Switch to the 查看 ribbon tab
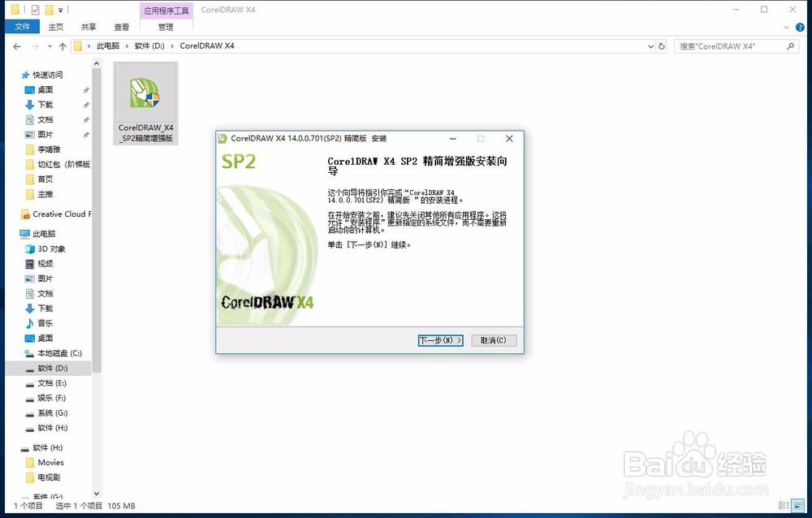Image resolution: width=812 pixels, height=518 pixels. point(122,27)
